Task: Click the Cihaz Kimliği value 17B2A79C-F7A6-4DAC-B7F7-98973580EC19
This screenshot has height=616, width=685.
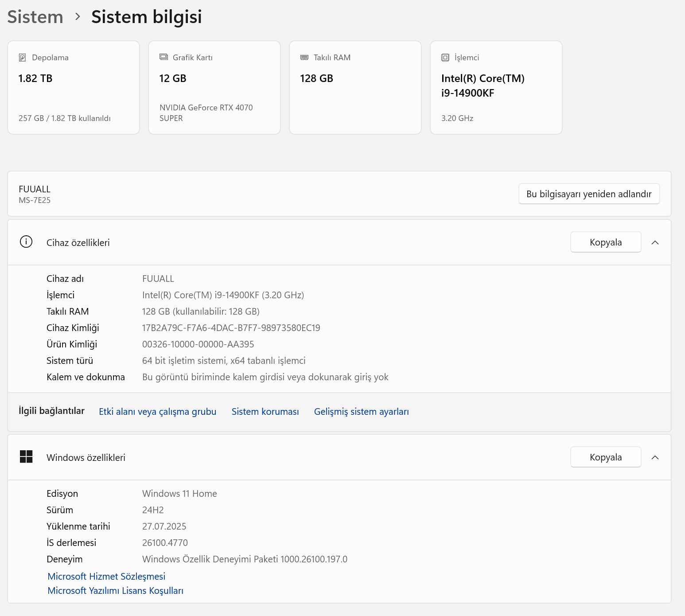Action: click(231, 328)
